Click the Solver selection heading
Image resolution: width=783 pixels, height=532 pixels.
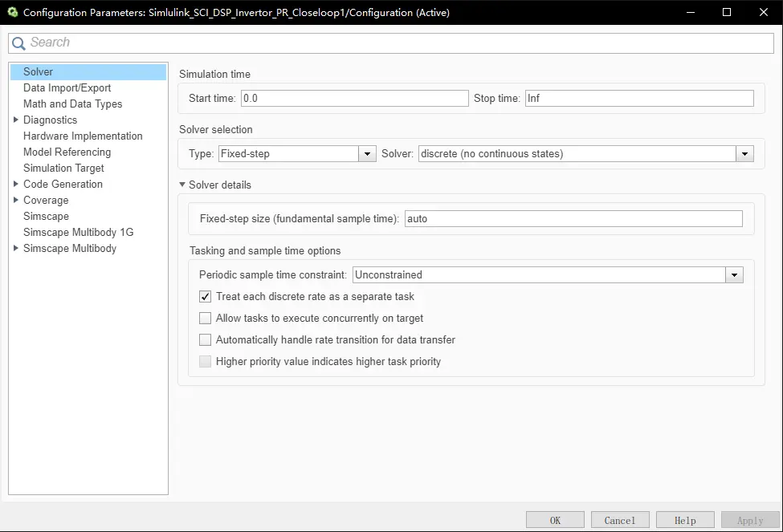216,129
